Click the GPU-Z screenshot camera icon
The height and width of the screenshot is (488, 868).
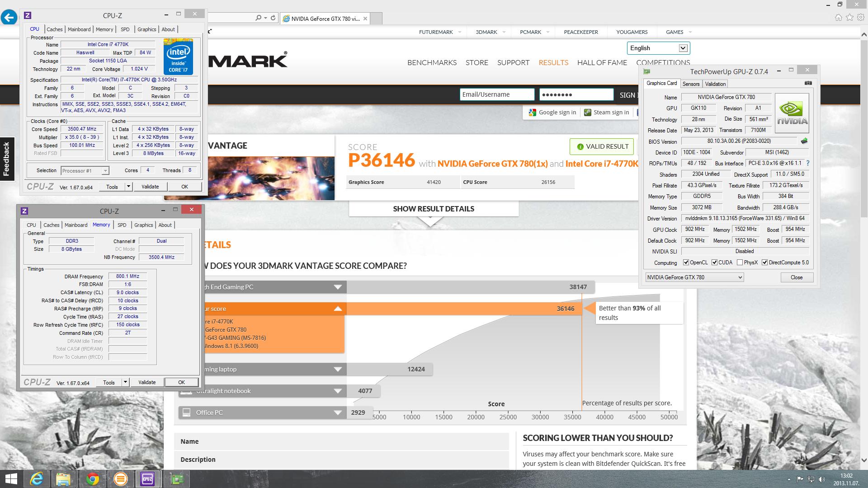coord(808,83)
